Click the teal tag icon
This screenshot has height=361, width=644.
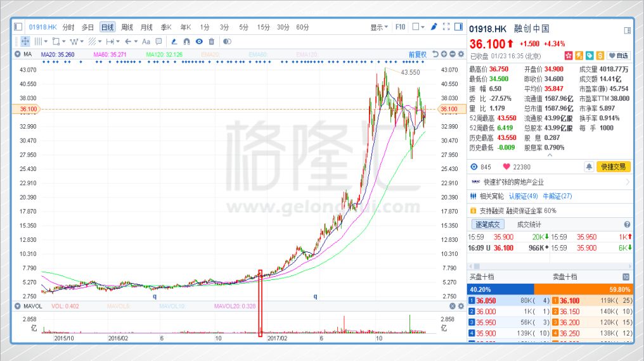click(x=589, y=56)
